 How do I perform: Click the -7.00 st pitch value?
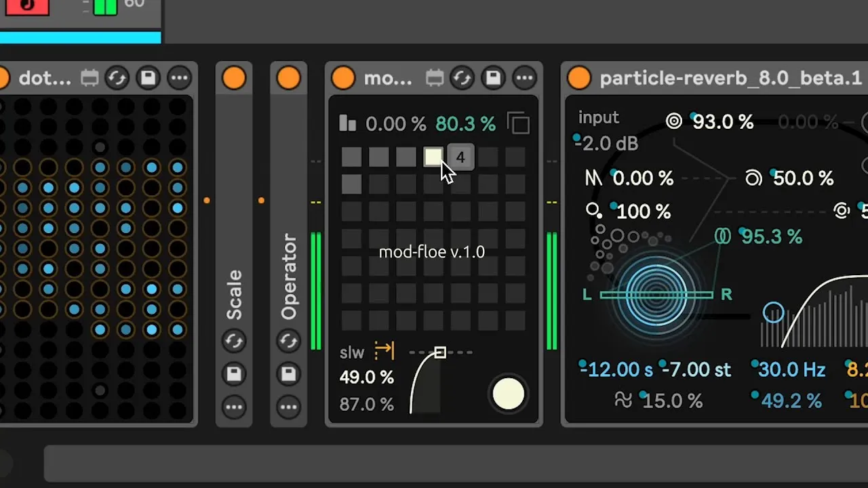point(696,370)
